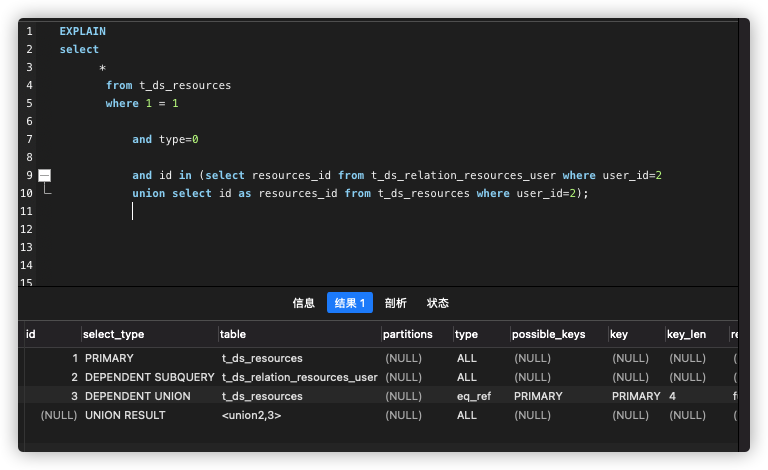
Task: Click the t_ds_resources cell in PRIMARY row
Action: pyautogui.click(x=262, y=358)
